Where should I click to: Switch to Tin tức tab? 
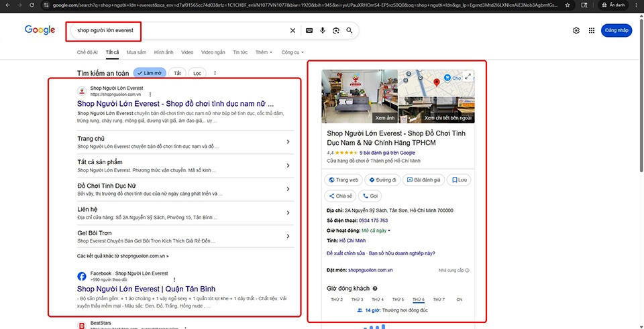click(240, 52)
